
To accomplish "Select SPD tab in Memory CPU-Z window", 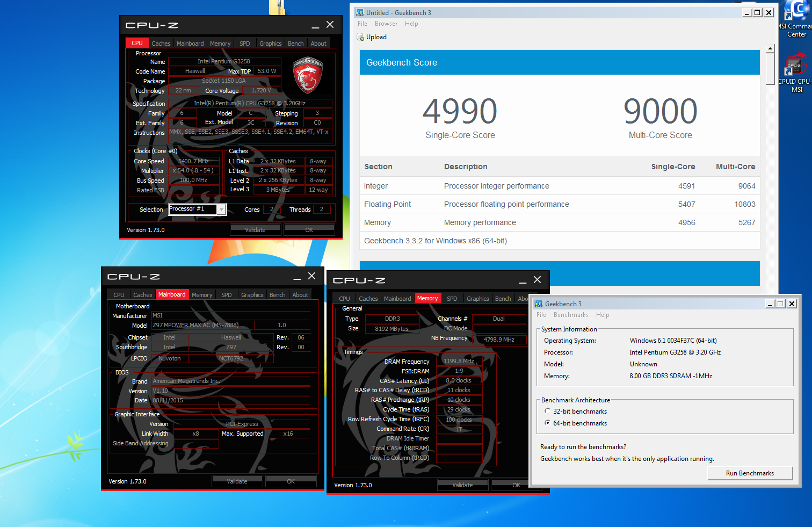I will coord(452,299).
